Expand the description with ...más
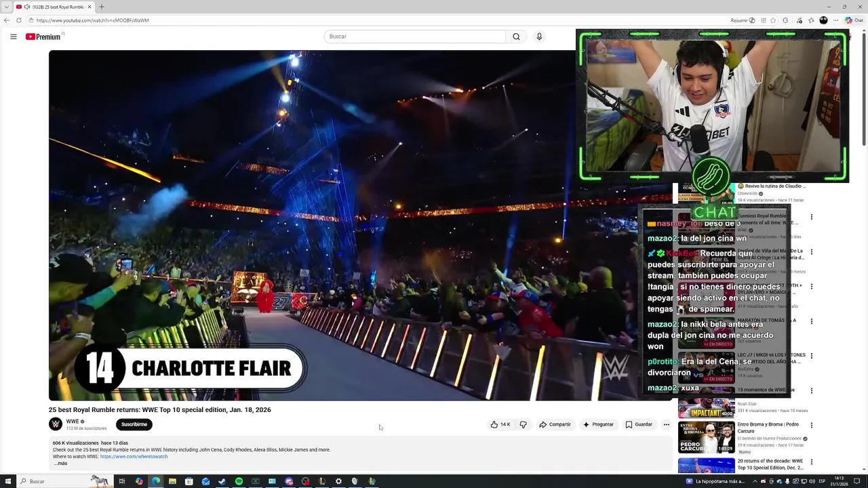Viewport: 868px width, 488px height. point(60,464)
